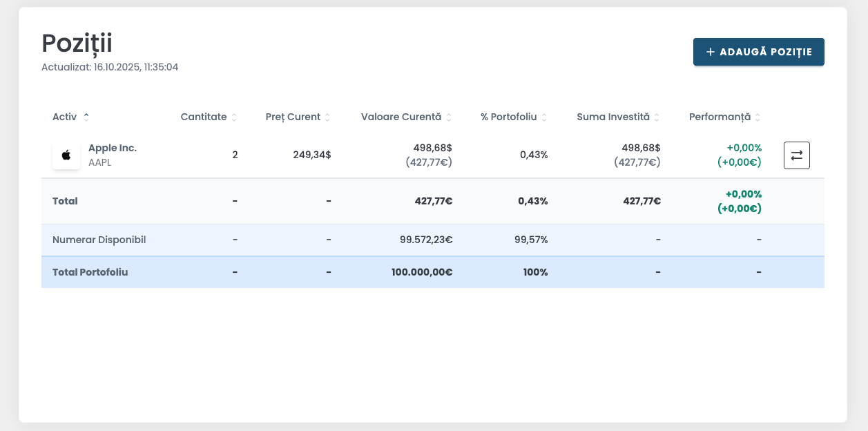Click the Apple quantity value 2
Image resolution: width=868 pixels, height=431 pixels.
[x=235, y=155]
